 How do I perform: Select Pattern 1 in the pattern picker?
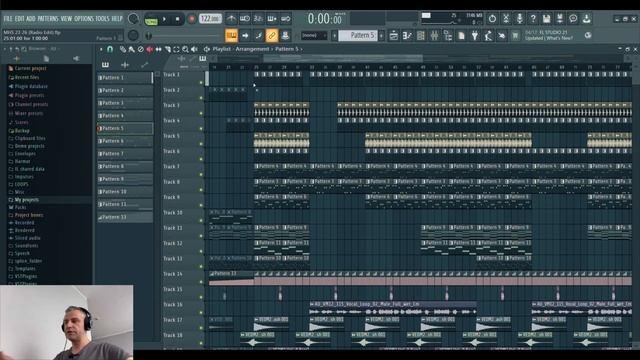coord(124,78)
